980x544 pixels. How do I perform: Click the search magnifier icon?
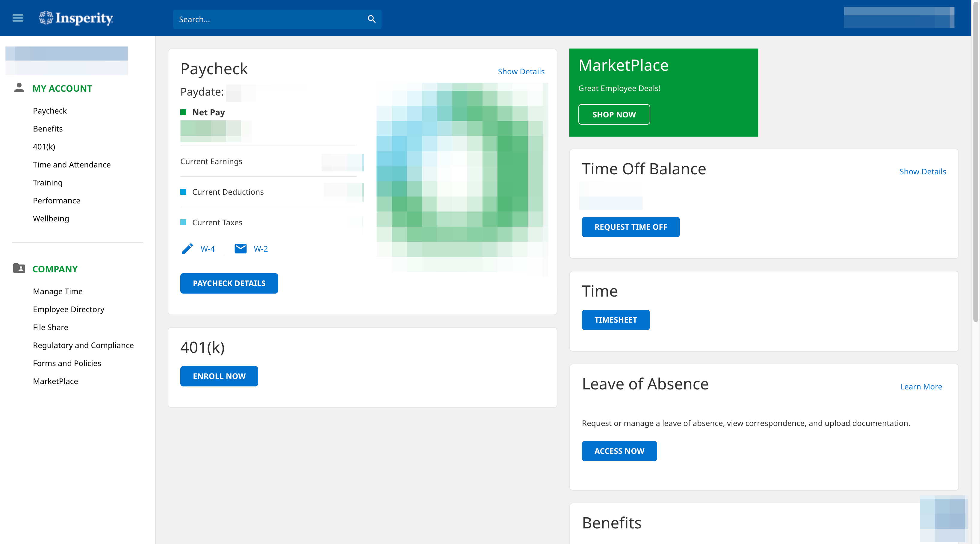pyautogui.click(x=371, y=19)
